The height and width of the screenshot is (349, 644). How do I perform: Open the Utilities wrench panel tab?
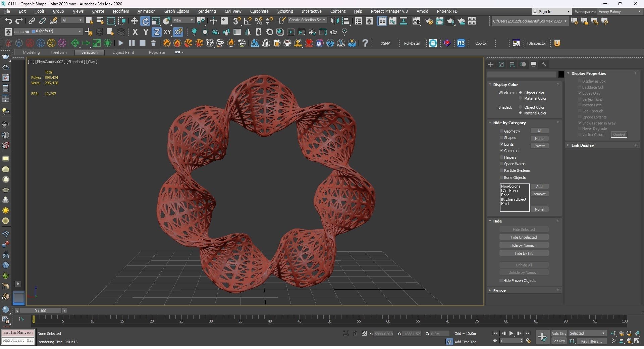544,64
